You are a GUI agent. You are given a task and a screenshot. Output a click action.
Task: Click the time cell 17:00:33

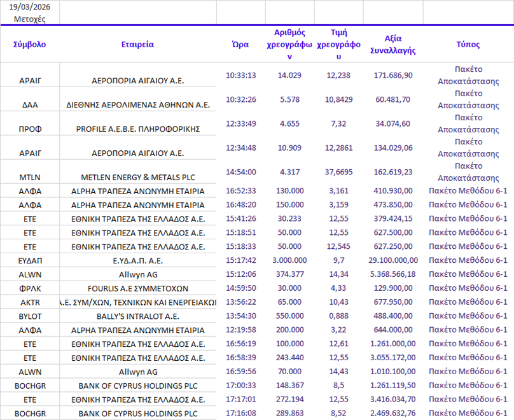pos(240,385)
